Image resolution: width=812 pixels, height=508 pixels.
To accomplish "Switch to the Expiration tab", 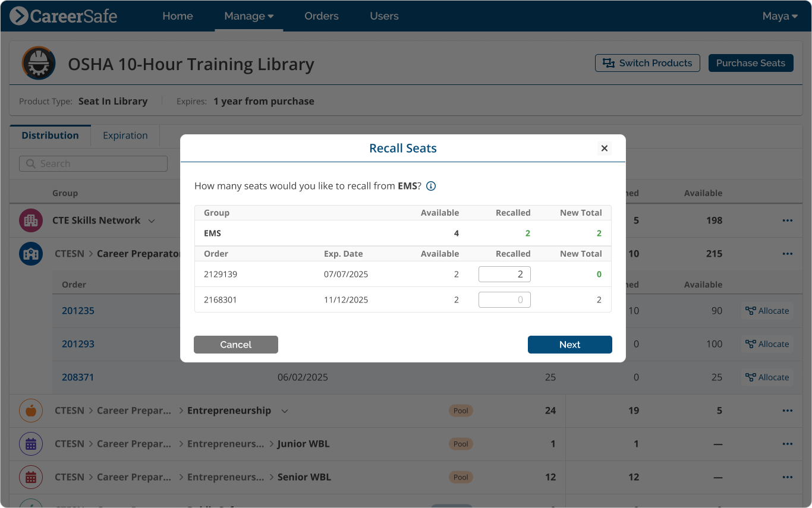I will pyautogui.click(x=125, y=135).
